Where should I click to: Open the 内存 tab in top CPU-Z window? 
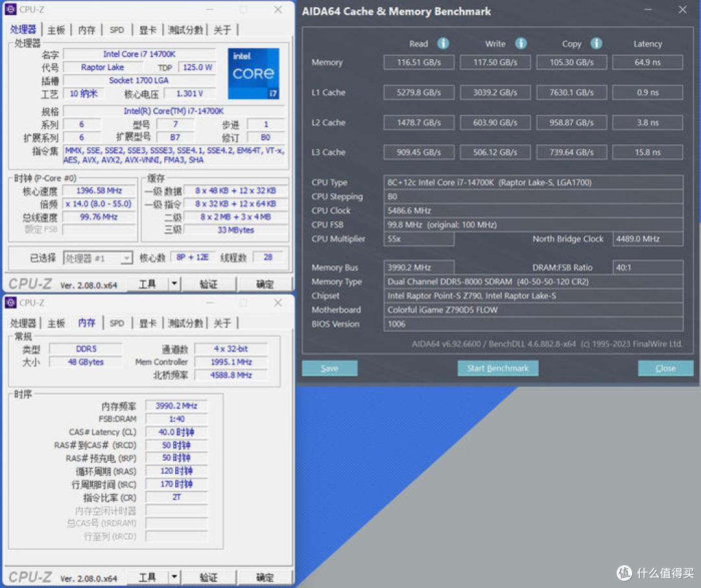(x=86, y=30)
